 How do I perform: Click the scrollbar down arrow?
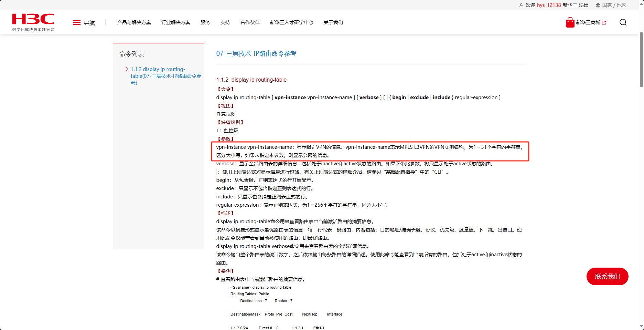click(641, 326)
